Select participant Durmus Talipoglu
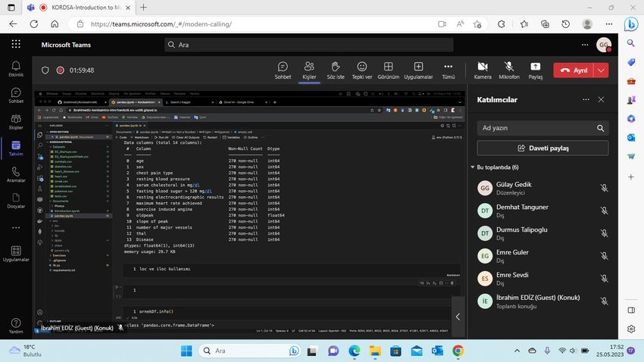This screenshot has height=362, width=644. point(542,233)
